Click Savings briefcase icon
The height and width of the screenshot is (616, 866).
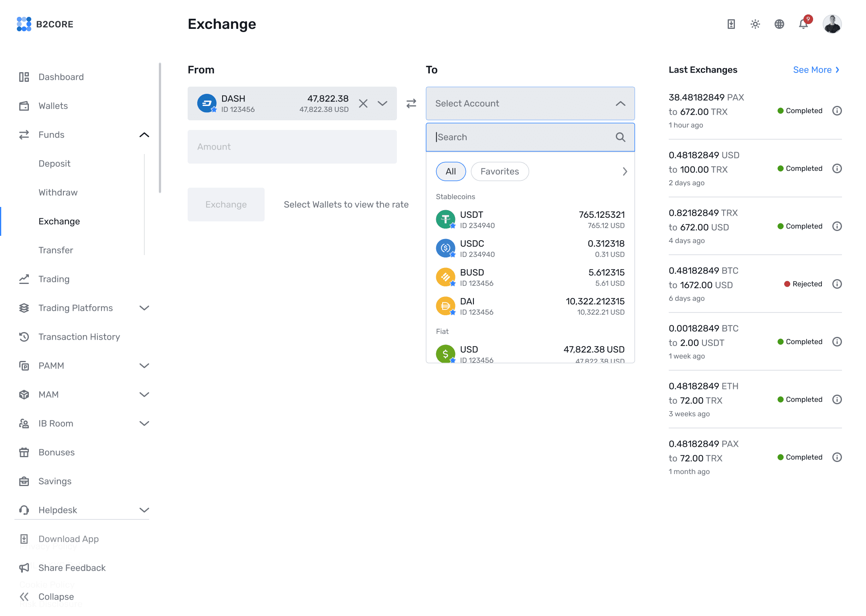24,481
